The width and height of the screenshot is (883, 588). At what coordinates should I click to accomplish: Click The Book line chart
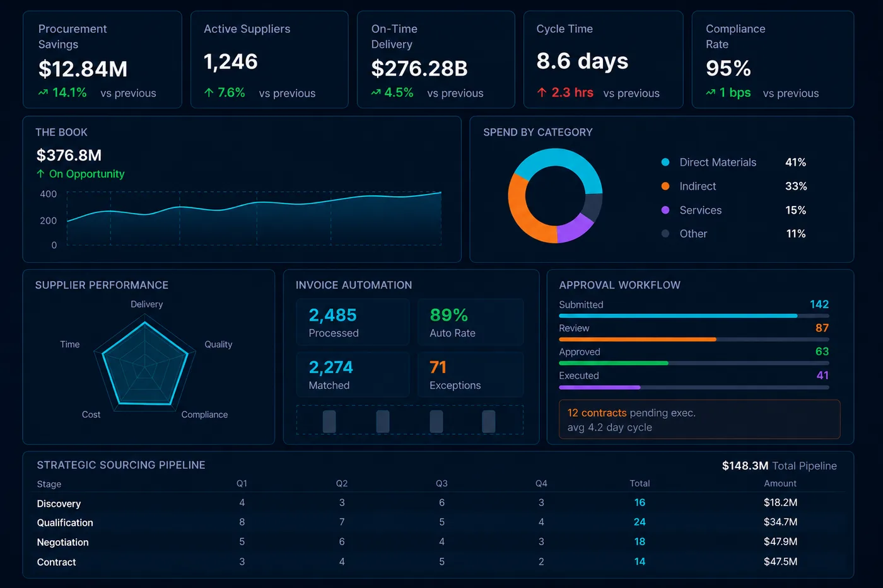[254, 217]
